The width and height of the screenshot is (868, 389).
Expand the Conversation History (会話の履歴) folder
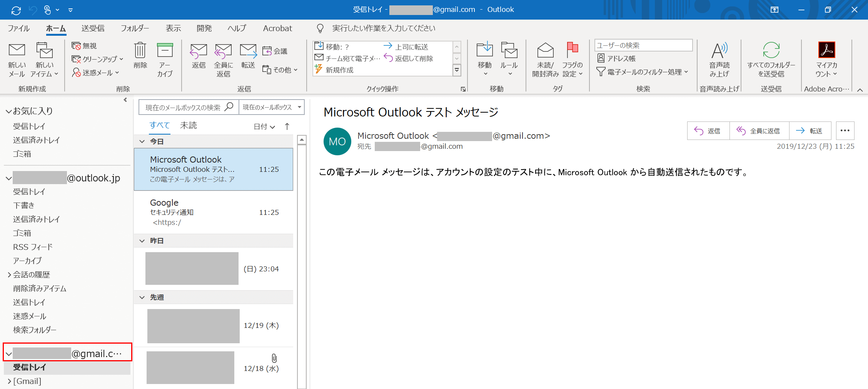[9, 275]
